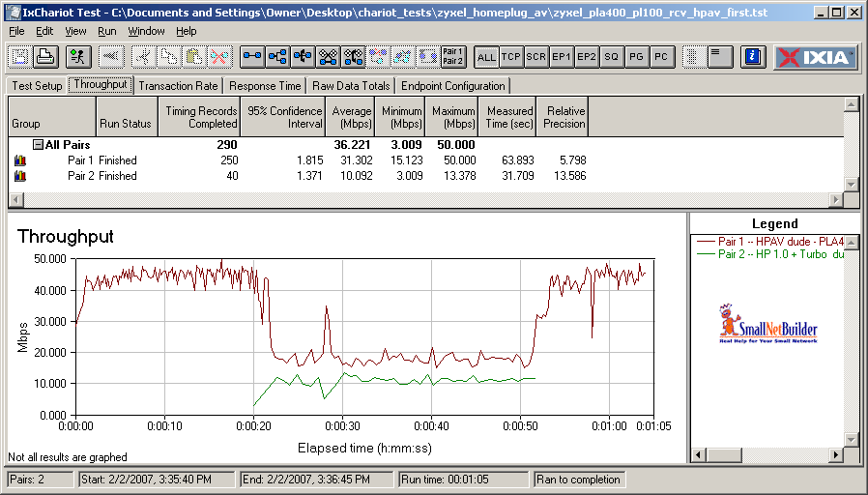Click the greyed dotted-column toolbar icon
Screen dimensions: 868x495
(693, 56)
